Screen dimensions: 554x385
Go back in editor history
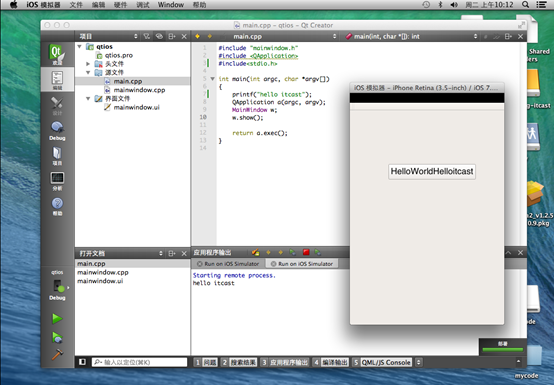point(198,36)
